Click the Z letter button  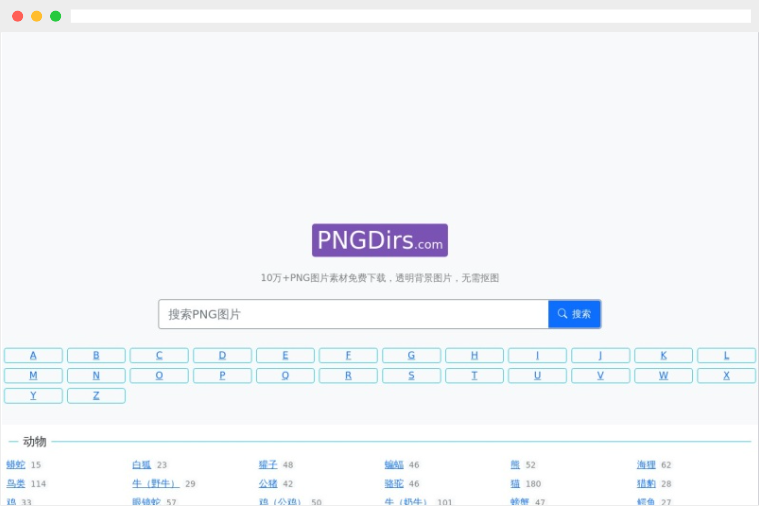pyautogui.click(x=96, y=396)
